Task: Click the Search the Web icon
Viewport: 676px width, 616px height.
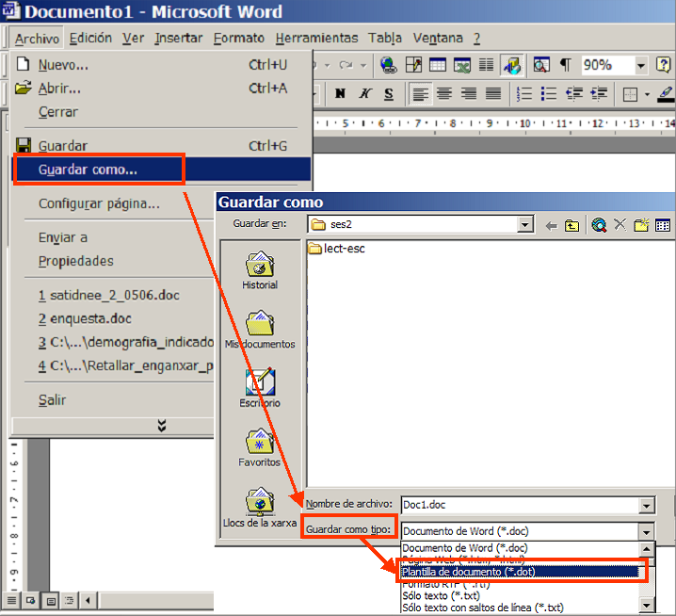Action: click(x=599, y=225)
